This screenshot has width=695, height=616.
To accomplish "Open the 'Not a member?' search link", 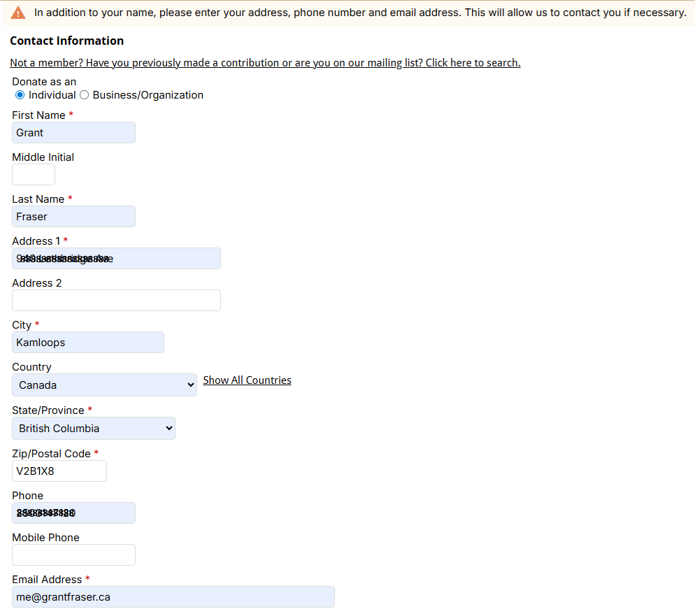I will click(265, 63).
